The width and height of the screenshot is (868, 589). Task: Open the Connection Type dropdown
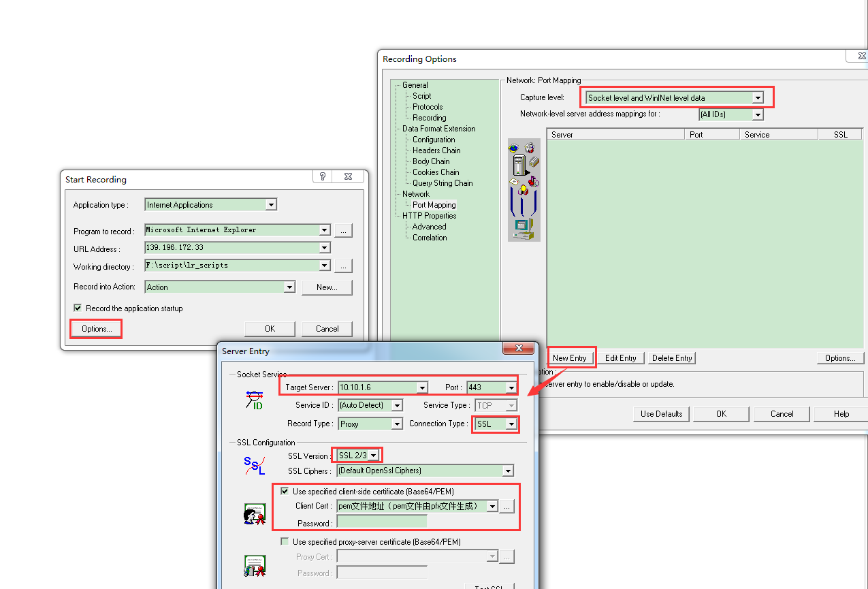coord(511,424)
